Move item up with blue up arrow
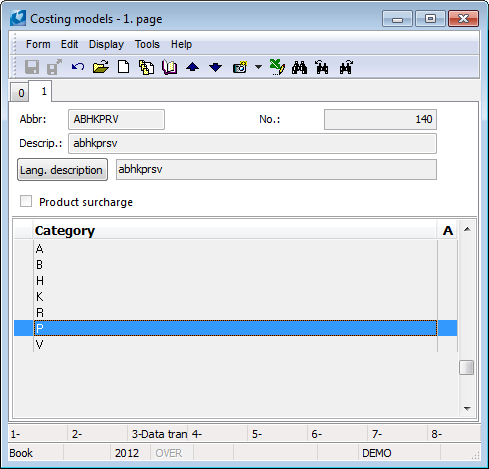The image size is (489, 469). point(192,67)
